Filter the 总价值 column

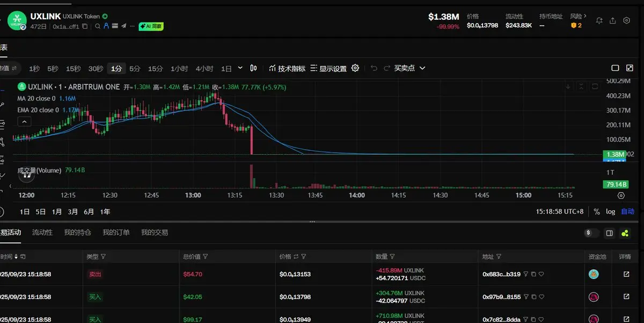click(x=205, y=257)
